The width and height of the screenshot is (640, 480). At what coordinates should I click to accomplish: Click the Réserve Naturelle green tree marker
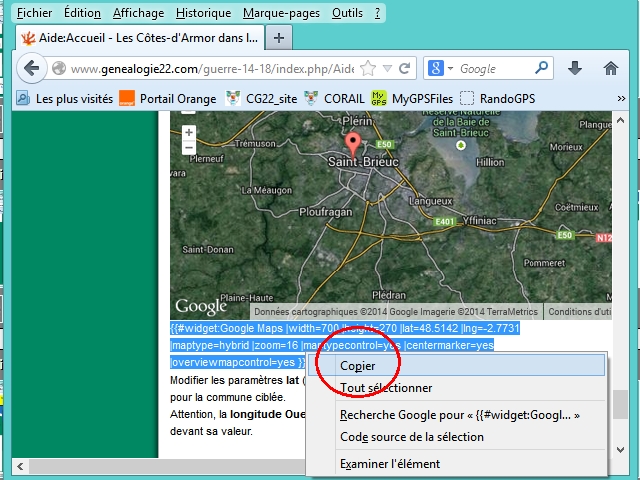[461, 145]
